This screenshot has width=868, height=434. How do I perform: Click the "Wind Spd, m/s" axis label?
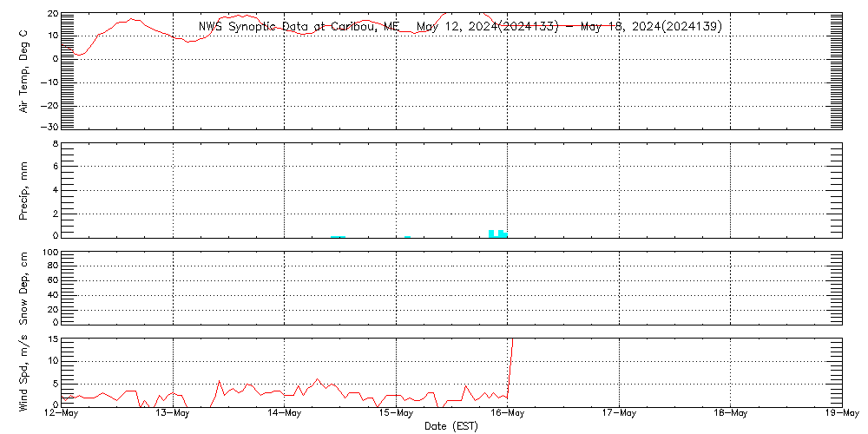click(x=23, y=372)
